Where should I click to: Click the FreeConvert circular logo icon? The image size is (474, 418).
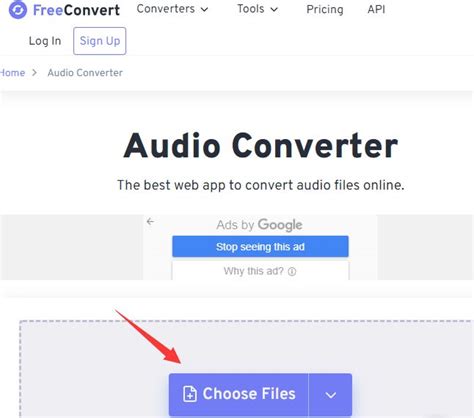point(18,9)
